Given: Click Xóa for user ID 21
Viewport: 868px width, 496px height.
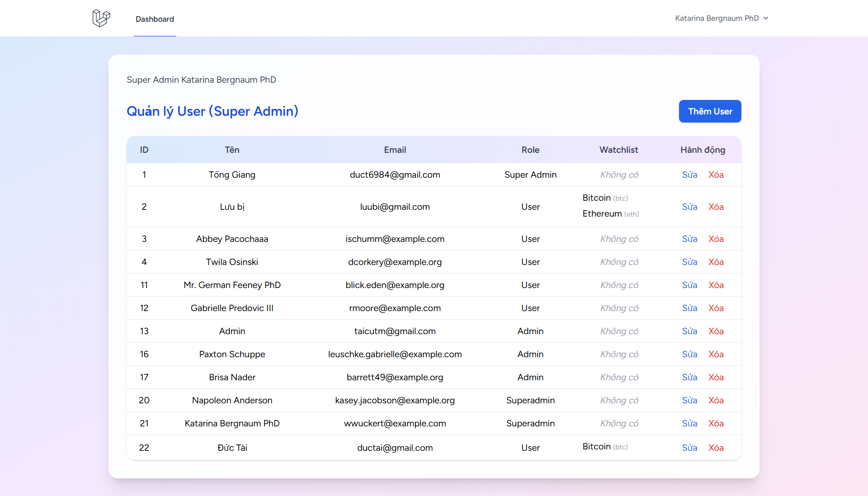Looking at the screenshot, I should pyautogui.click(x=716, y=424).
